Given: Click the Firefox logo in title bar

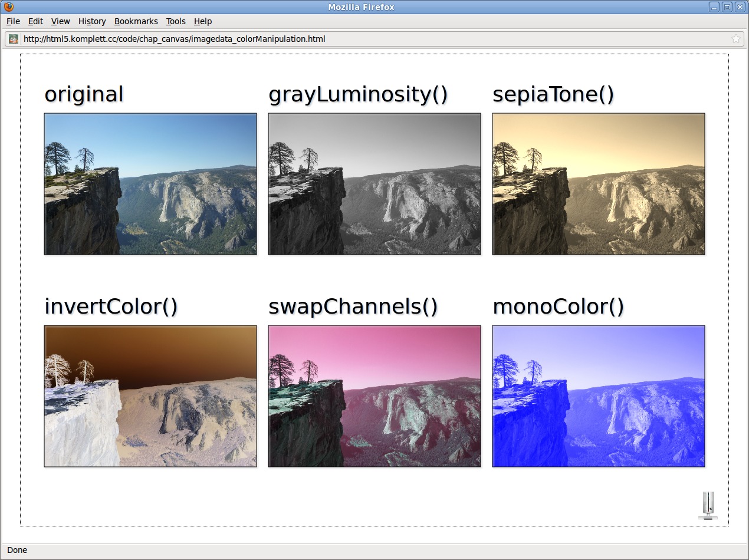Looking at the screenshot, I should (8, 7).
